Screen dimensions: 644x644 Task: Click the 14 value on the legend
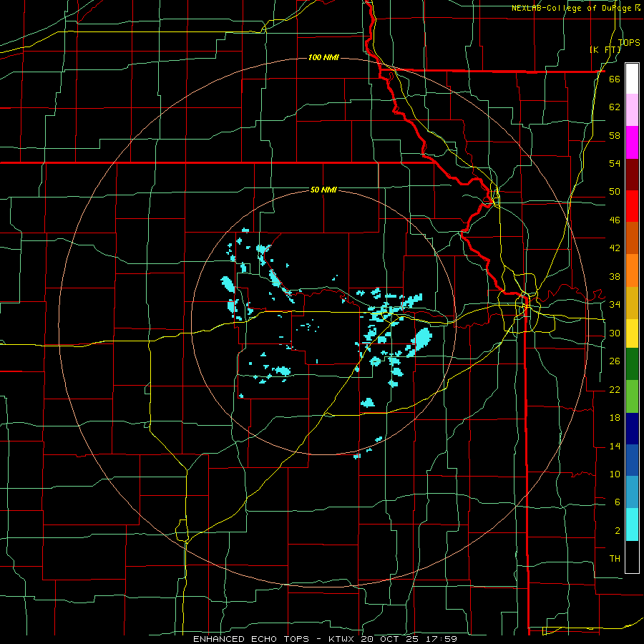(x=615, y=446)
